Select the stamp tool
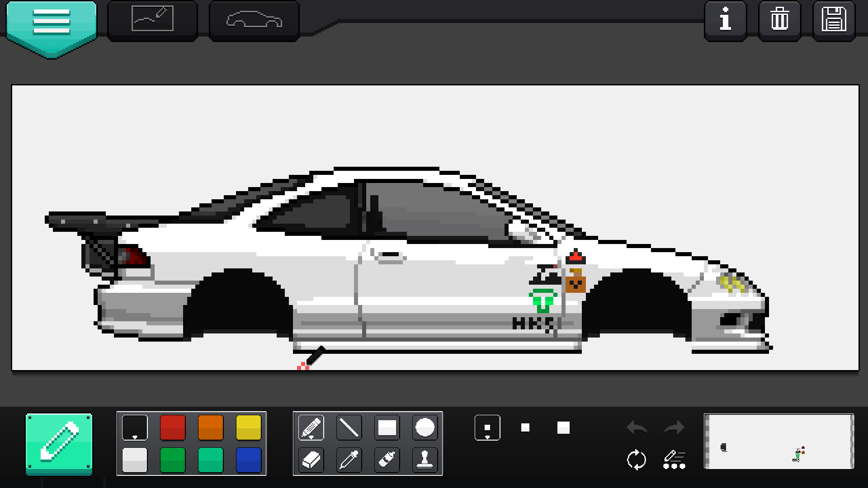This screenshot has height=488, width=868. coord(425,460)
